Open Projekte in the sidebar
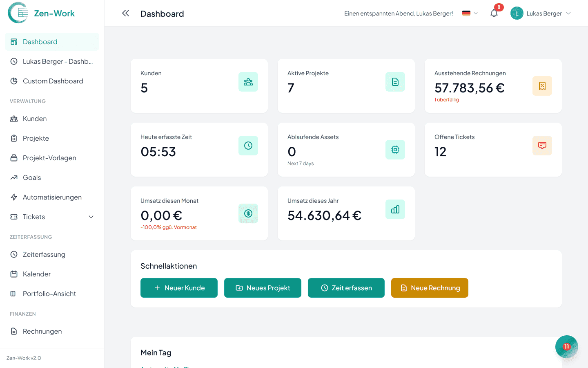Screen dimensions: 588x368 (52, 138)
